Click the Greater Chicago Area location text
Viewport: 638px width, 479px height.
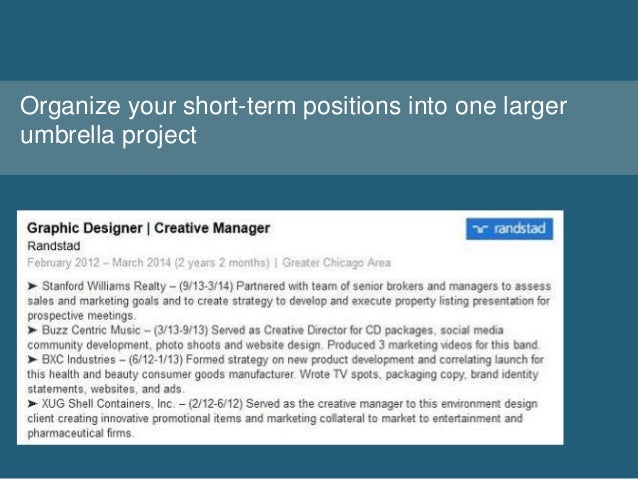tap(336, 264)
